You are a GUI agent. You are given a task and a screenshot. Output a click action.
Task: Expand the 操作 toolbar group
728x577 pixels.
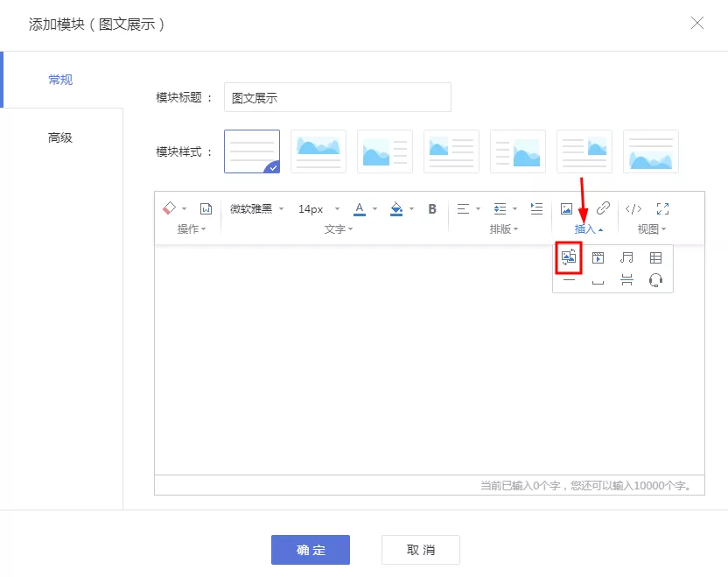coord(192,229)
